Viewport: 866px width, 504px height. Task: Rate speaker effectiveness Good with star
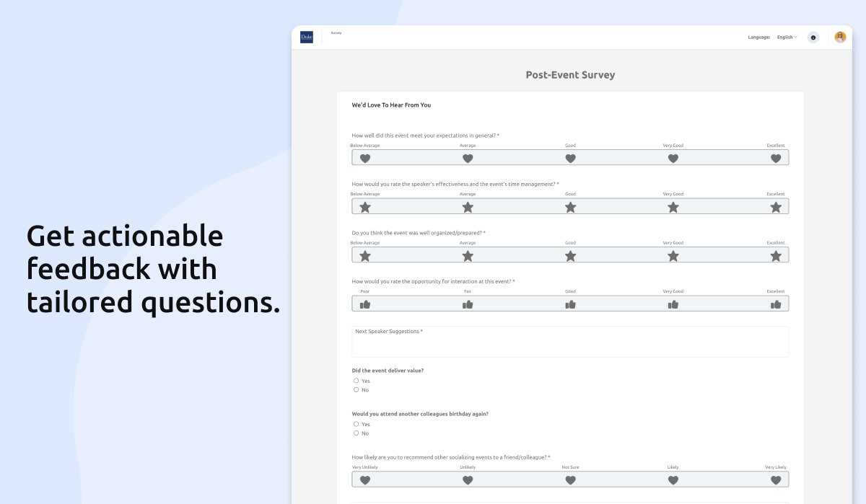pos(570,207)
